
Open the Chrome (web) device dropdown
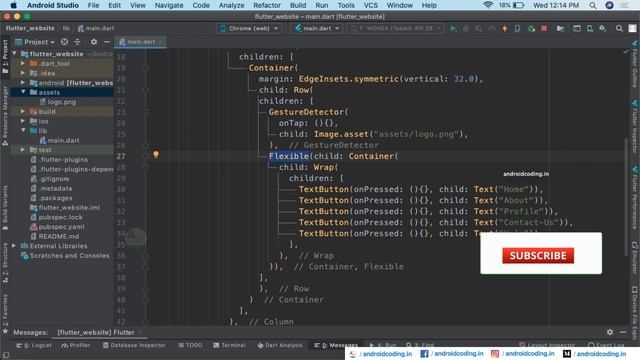(249, 29)
